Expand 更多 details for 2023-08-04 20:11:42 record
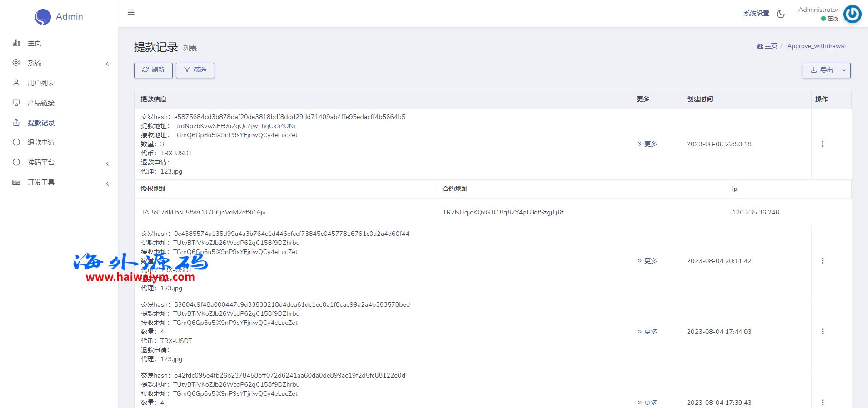 (x=647, y=261)
